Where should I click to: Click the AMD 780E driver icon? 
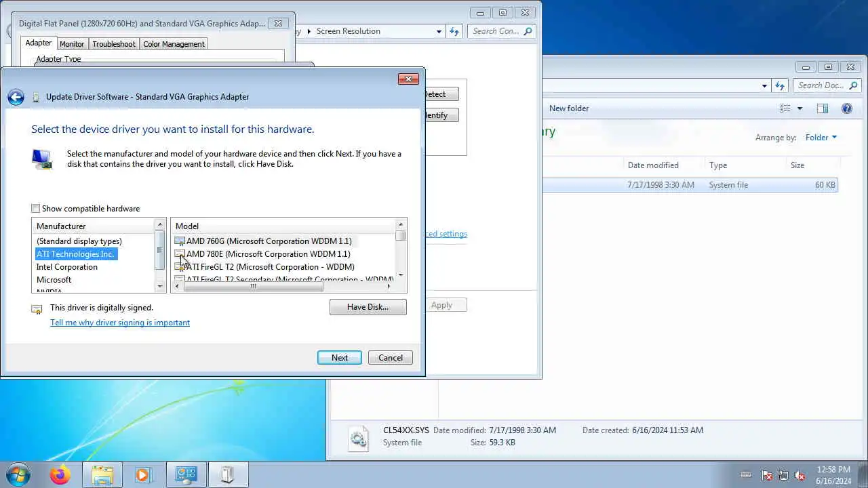pyautogui.click(x=180, y=254)
